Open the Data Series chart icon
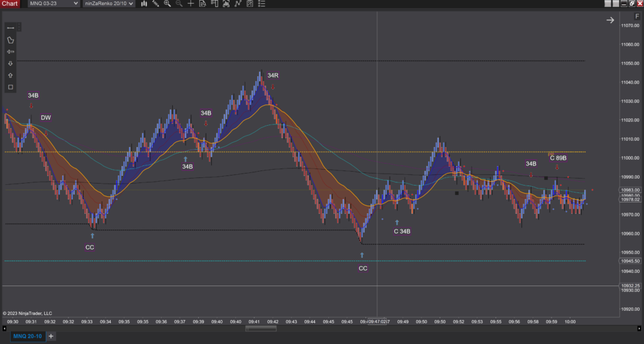644x344 pixels. (x=226, y=4)
